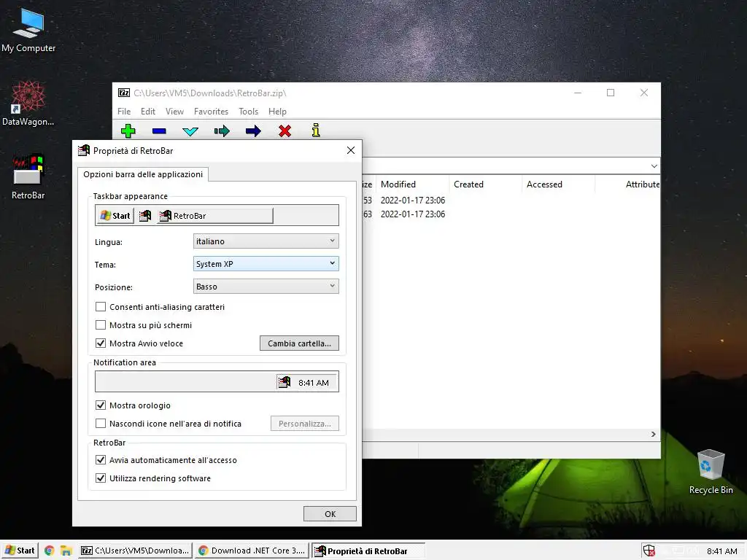Open the Help menu in 7-Zip

pyautogui.click(x=277, y=112)
